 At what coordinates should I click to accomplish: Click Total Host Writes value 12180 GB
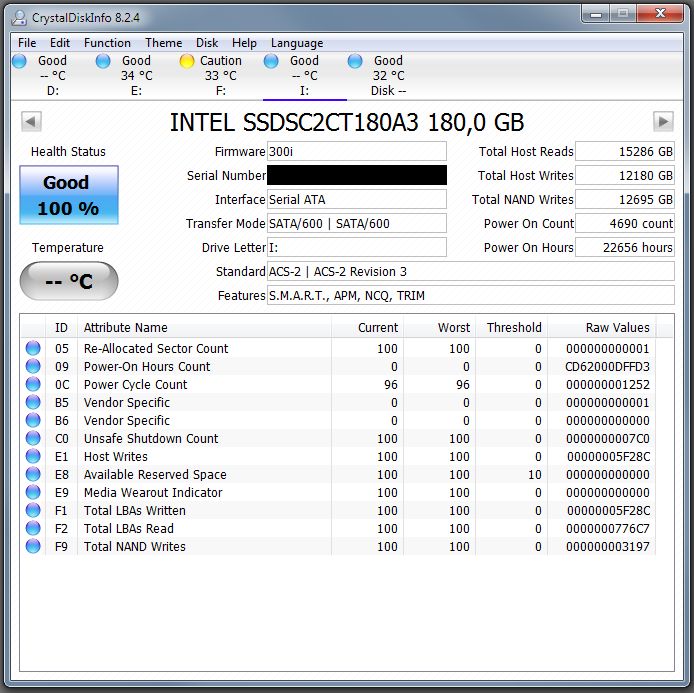(625, 175)
